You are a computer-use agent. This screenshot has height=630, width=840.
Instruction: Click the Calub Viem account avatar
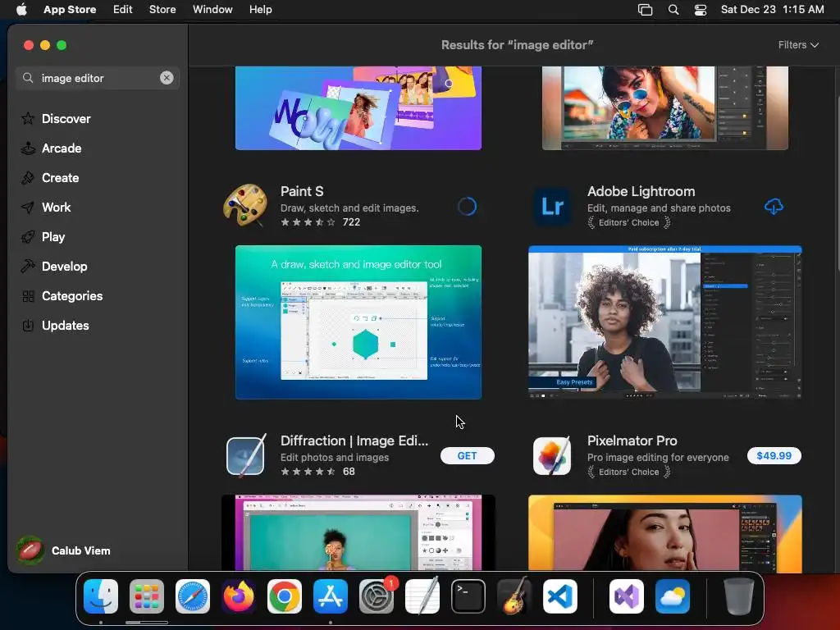tap(30, 550)
